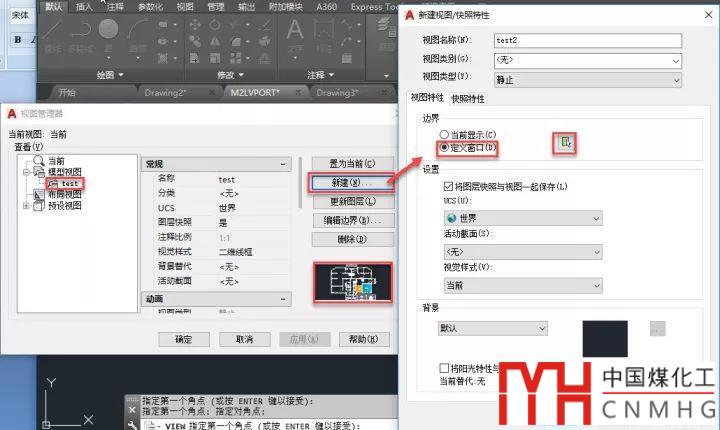Select the Line tool in Draw panel
Image resolution: width=720 pixels, height=430 pixels.
54,32
